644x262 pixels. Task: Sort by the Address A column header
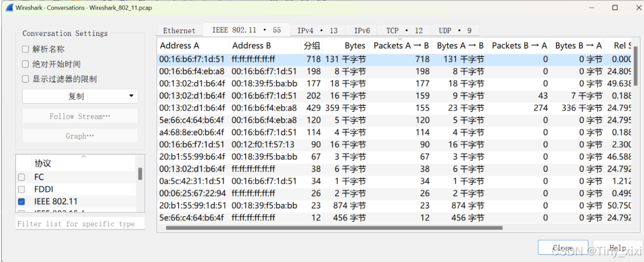pyautogui.click(x=193, y=46)
